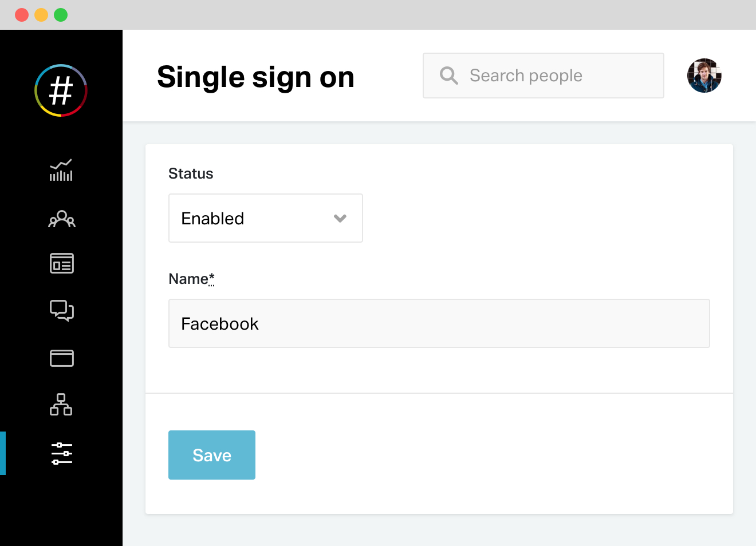Click the Single sign on heading

pos(255,77)
